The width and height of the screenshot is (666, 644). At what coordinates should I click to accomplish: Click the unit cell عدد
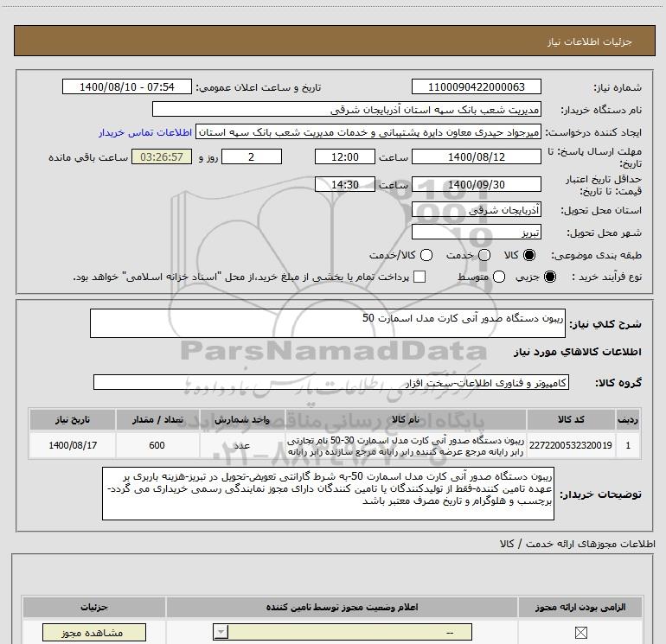point(242,445)
